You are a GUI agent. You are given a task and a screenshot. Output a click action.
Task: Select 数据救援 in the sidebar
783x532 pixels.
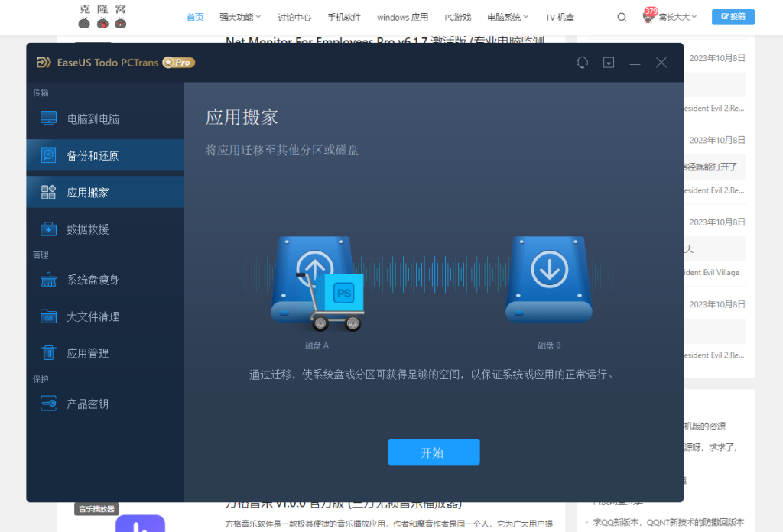pyautogui.click(x=106, y=229)
